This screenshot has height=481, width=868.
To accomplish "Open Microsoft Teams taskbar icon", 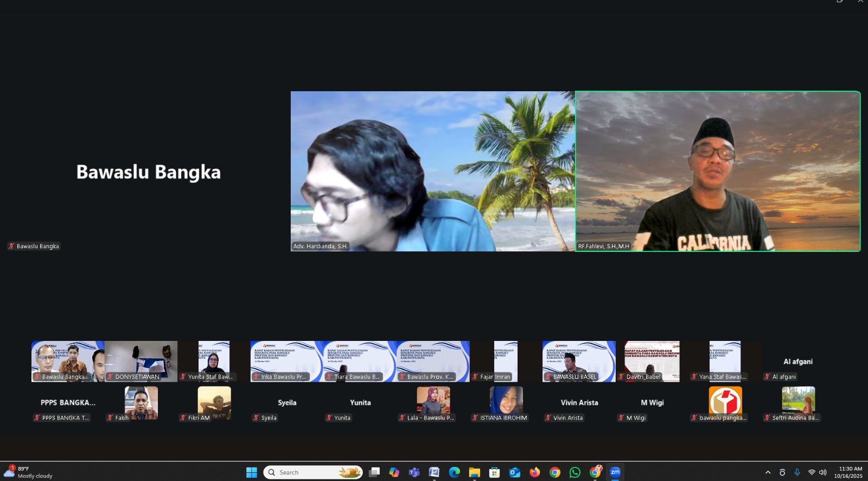I will 414,472.
